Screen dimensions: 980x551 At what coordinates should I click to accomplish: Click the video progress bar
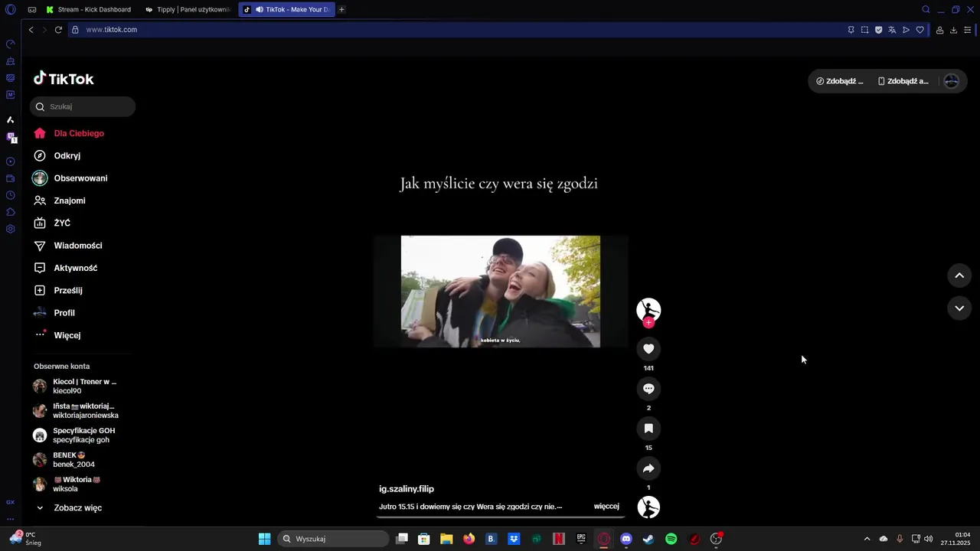point(501,517)
